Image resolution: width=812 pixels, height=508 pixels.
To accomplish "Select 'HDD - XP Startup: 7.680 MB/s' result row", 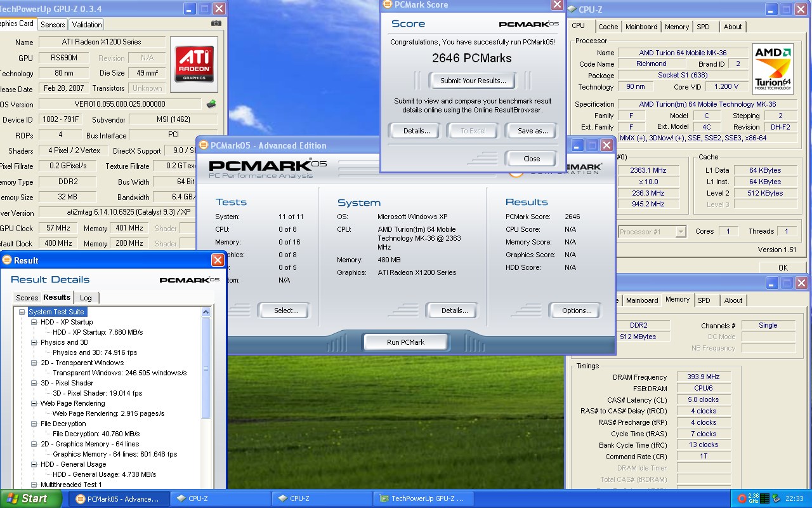I will coord(98,332).
